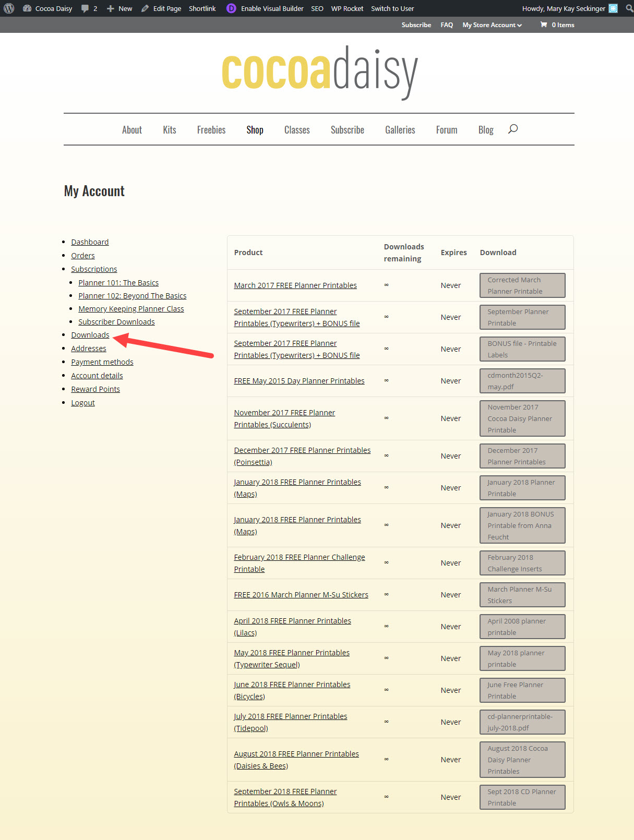Open site search magnifier in main navigation
634x840 pixels.
pos(513,129)
